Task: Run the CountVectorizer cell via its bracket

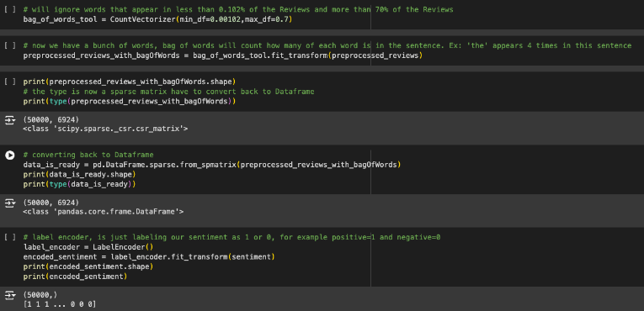Action: [x=10, y=9]
